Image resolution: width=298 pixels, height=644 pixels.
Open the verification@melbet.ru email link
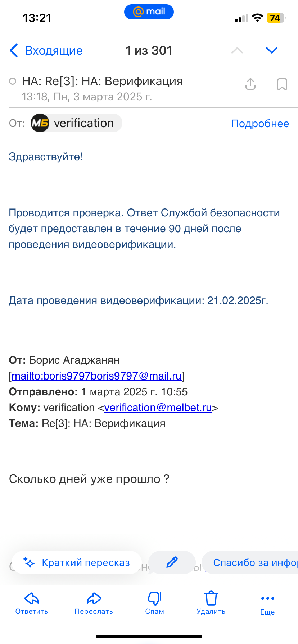coord(158,408)
